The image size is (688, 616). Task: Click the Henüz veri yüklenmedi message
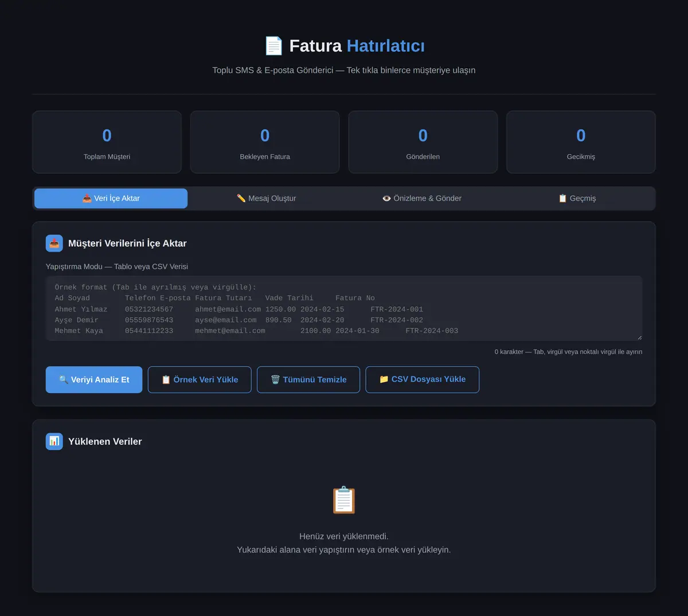pyautogui.click(x=344, y=537)
